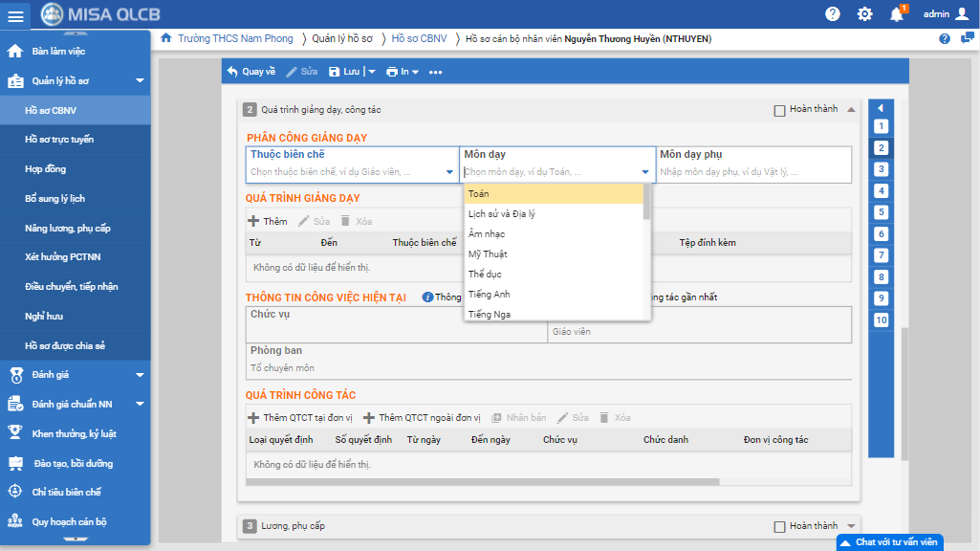
Task: Select Tiếng Anh from the subject list
Action: [x=490, y=295]
